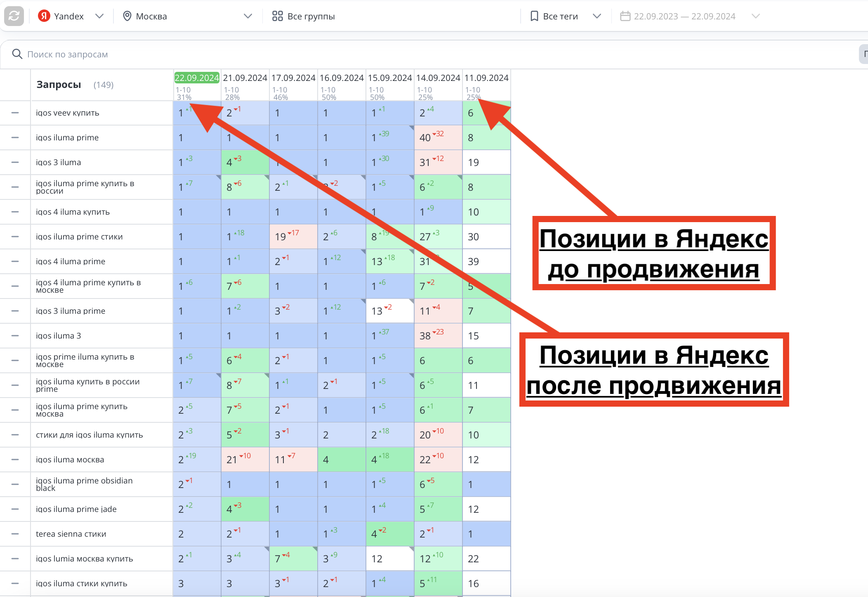Click the partially visible button at right edge
Image resolution: width=868 pixels, height=597 pixels.
(863, 54)
